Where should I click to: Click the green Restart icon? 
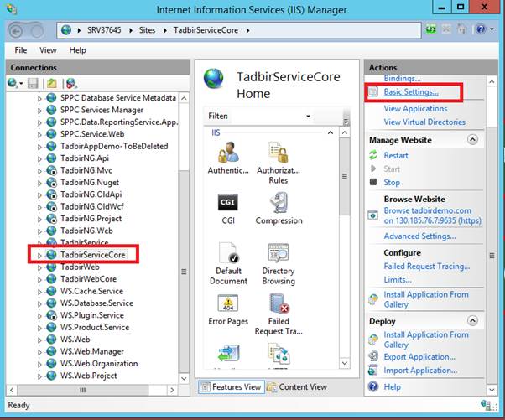(373, 155)
